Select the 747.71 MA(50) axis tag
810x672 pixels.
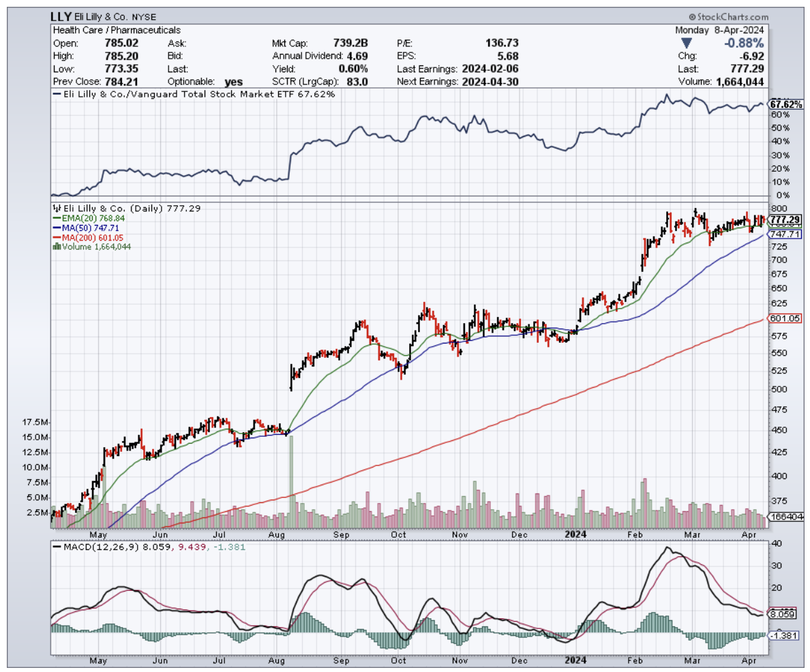point(784,234)
